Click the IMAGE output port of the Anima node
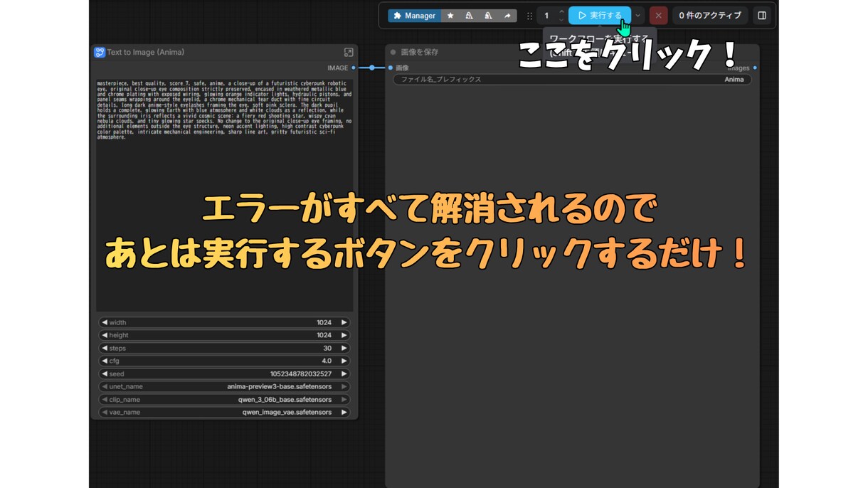The height and width of the screenshot is (488, 868). [354, 68]
